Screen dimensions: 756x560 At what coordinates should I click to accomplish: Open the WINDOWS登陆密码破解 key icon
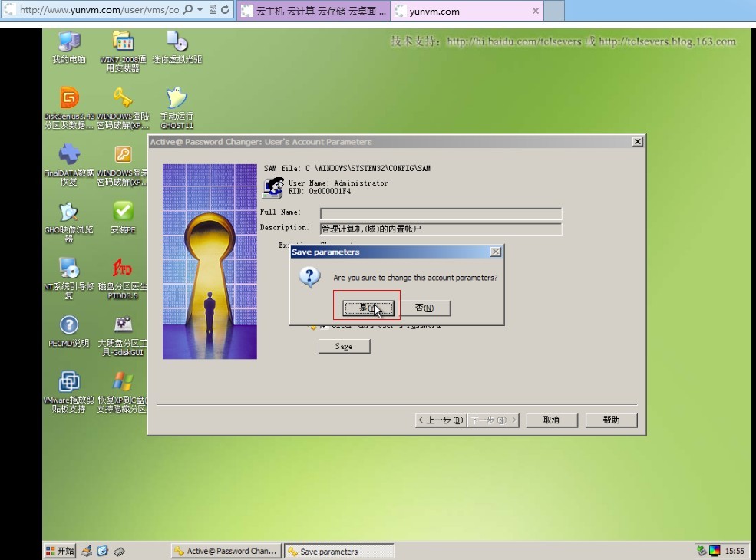coord(123,107)
